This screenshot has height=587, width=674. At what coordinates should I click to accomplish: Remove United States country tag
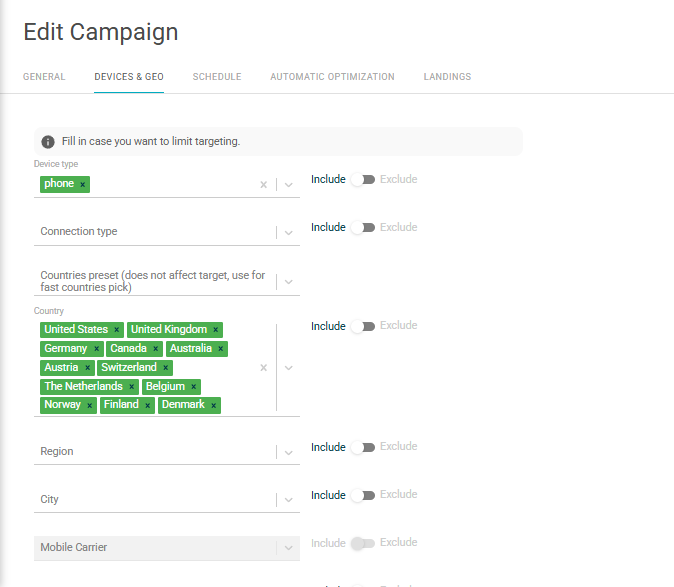pyautogui.click(x=116, y=330)
